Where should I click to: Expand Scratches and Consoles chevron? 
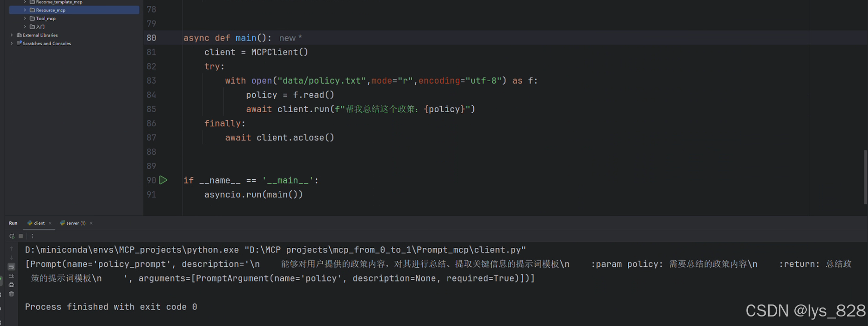click(12, 44)
